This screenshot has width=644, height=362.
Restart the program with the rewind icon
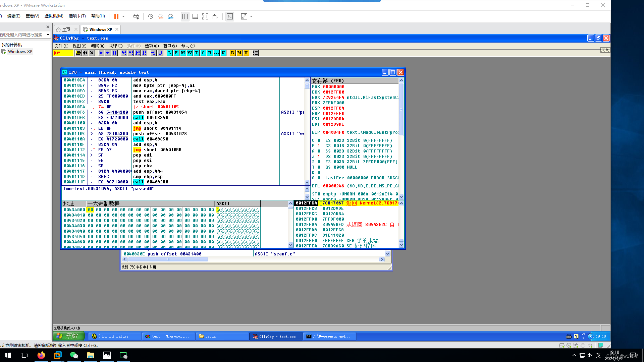coord(85,53)
